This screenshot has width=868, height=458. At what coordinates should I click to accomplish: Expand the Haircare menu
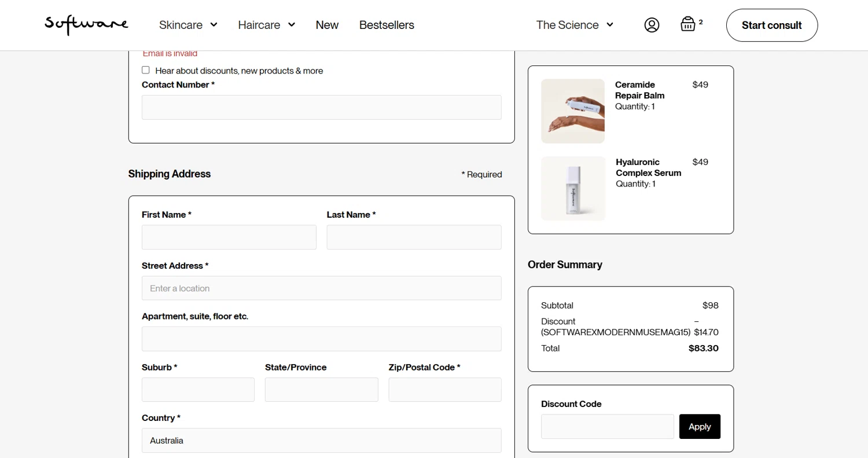[x=267, y=25]
